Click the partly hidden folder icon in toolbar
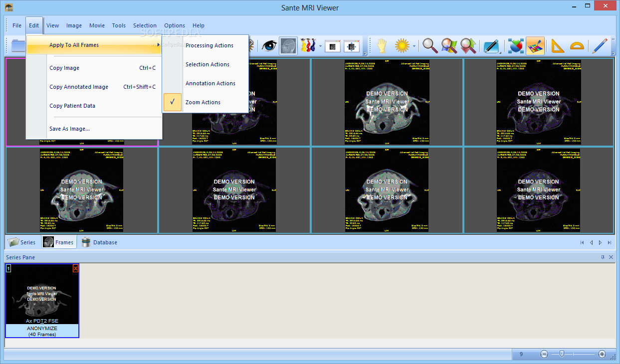The width and height of the screenshot is (620, 364). pos(18,46)
